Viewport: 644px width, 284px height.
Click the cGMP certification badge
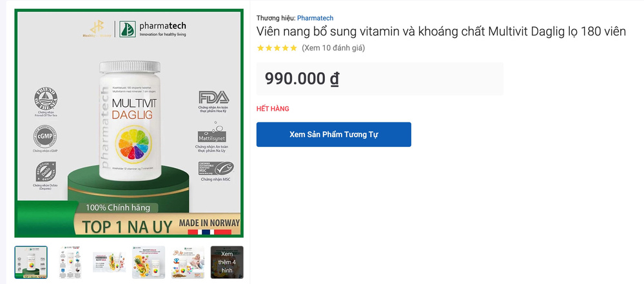(45, 137)
